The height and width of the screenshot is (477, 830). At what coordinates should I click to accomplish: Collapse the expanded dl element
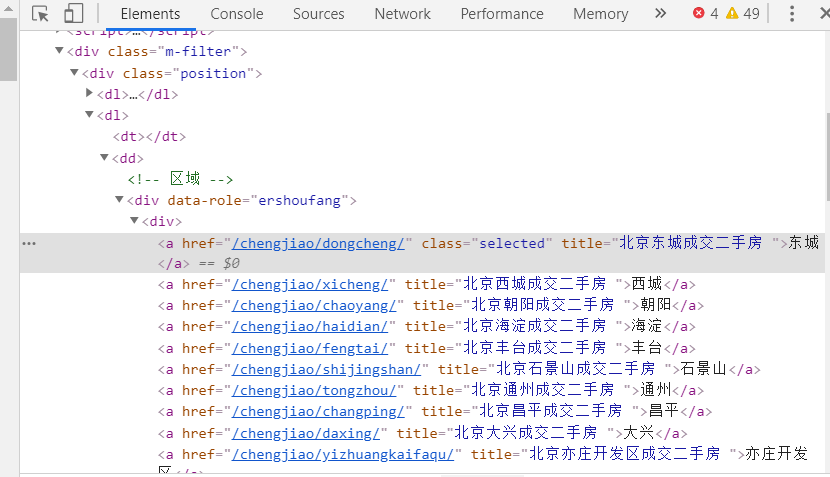click(x=89, y=114)
